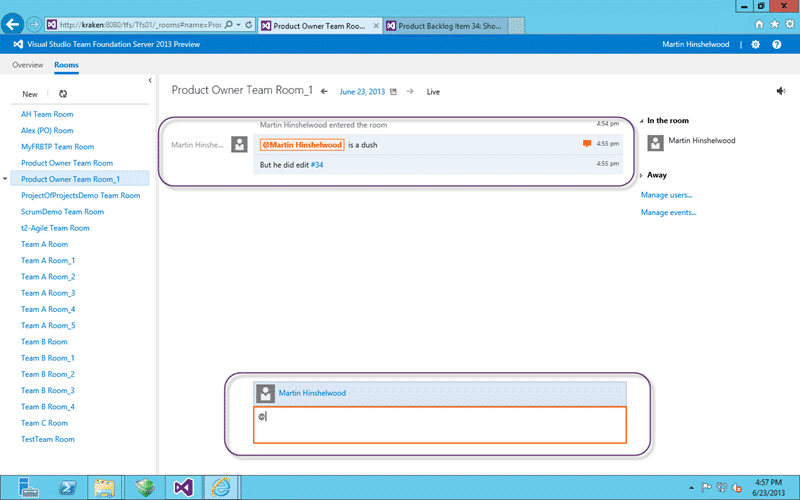Expand dropdown arrow beside Product Owner Team Room_1
Screen dimensions: 800x500
coord(5,179)
